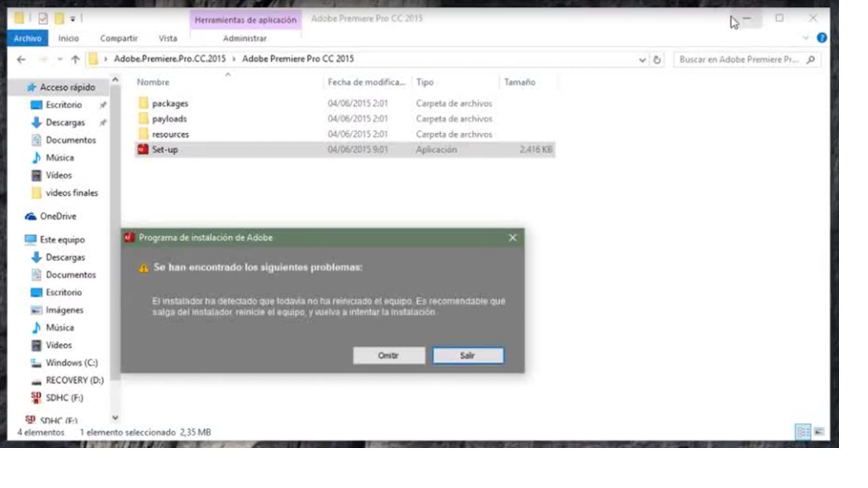Click the Omitir button in Adobe installer
Image resolution: width=868 pixels, height=488 pixels.
click(389, 355)
